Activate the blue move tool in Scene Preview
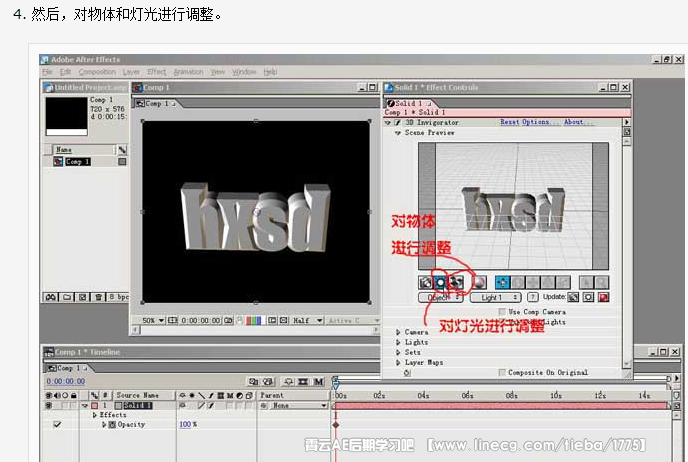The image size is (688, 462). 502,283
